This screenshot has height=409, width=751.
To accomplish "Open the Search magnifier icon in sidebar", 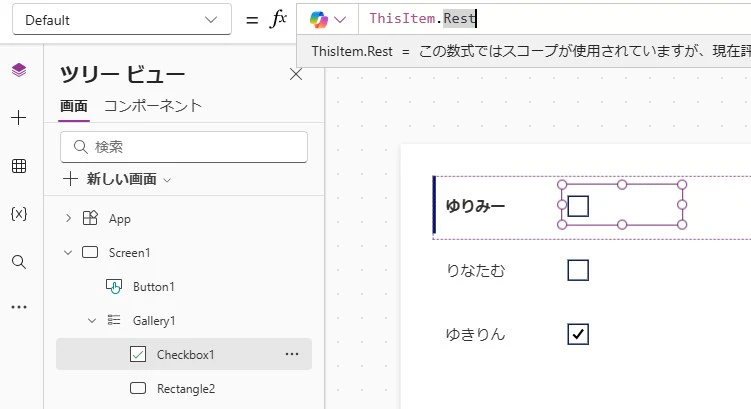I will tap(19, 262).
